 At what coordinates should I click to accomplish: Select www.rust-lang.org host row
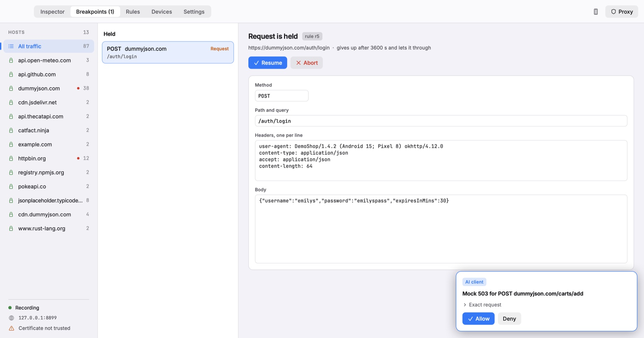tap(49, 228)
